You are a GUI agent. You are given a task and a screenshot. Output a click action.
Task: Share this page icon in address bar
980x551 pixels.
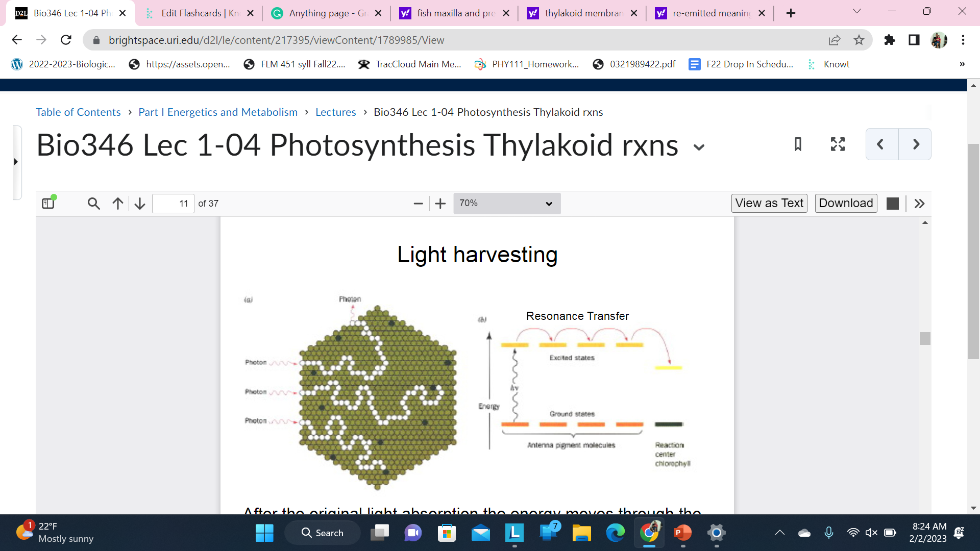(834, 40)
